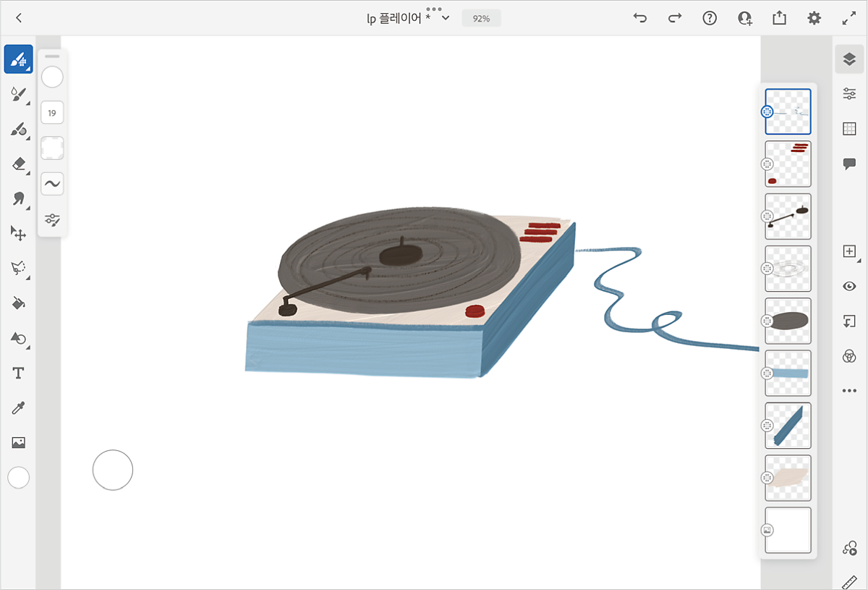
Task: Open Layer properties panel
Action: point(850,94)
